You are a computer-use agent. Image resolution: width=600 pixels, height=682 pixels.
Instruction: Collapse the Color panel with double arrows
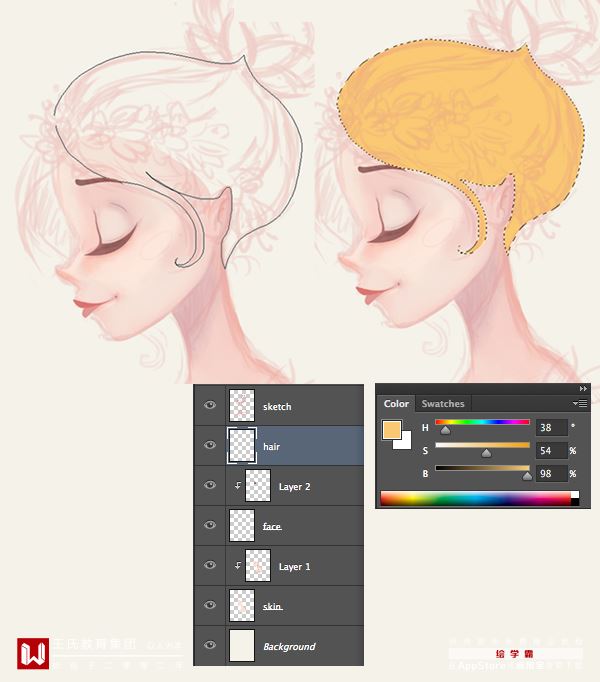click(583, 389)
